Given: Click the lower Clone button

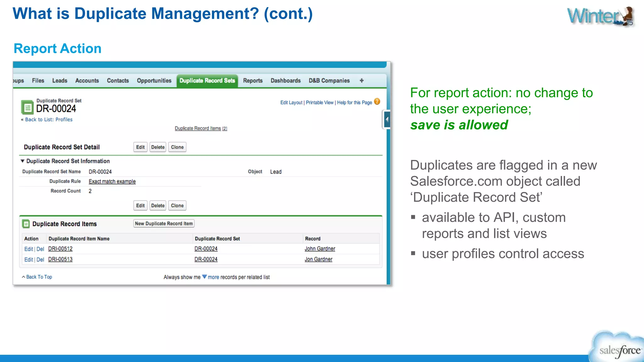Looking at the screenshot, I should pos(177,206).
